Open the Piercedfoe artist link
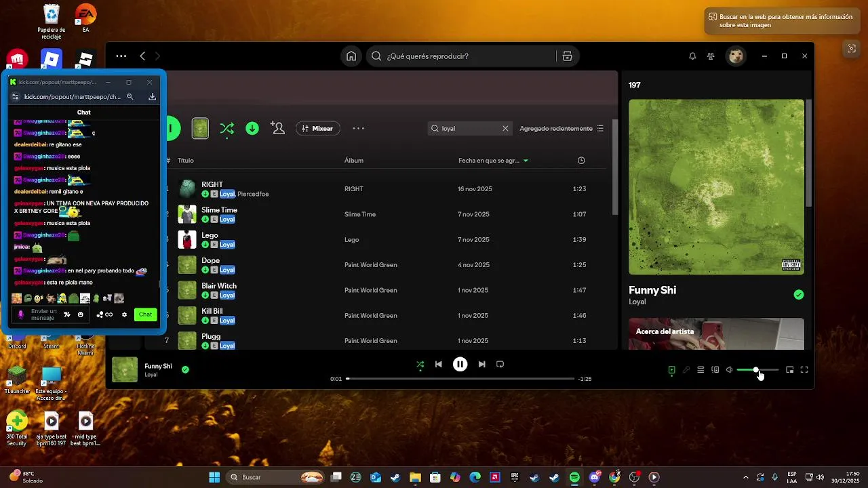 pos(253,194)
